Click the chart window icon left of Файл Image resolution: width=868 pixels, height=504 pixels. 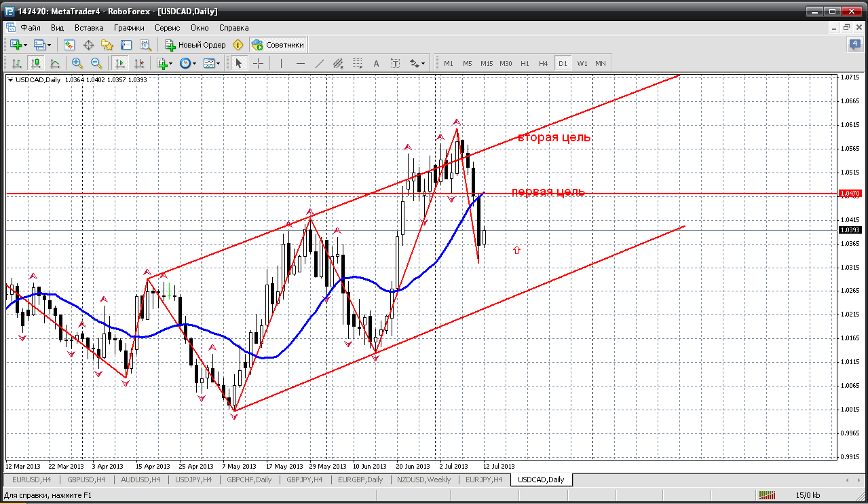pyautogui.click(x=11, y=28)
